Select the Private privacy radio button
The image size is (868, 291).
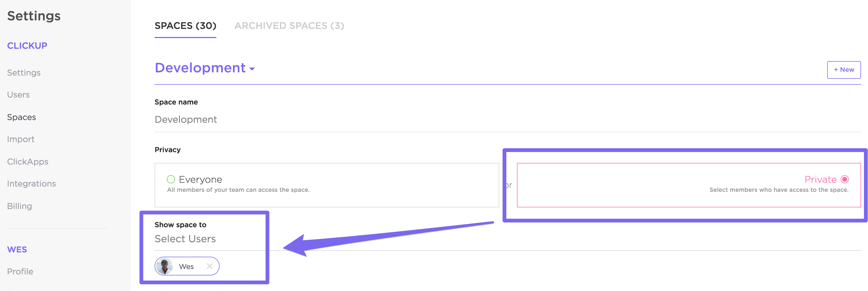tap(844, 179)
